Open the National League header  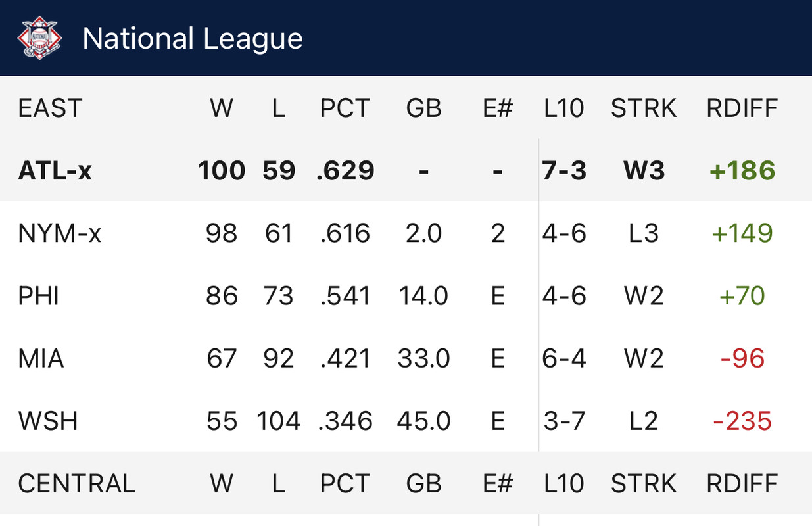click(x=406, y=38)
